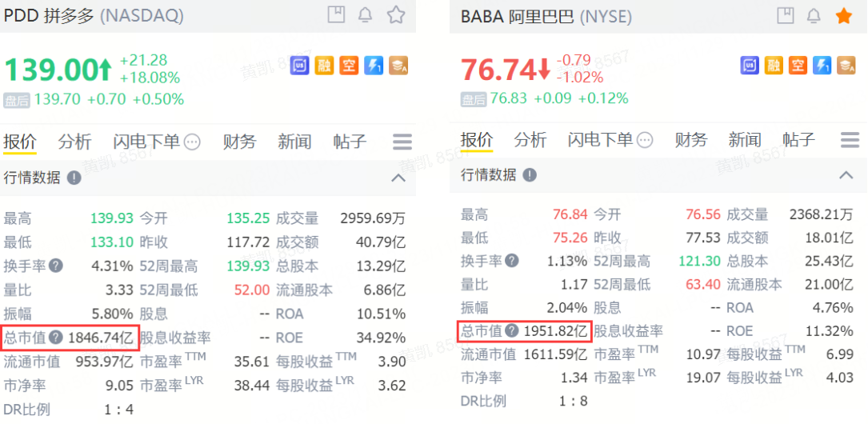Open the 财务 tab in PDD panel

pyautogui.click(x=240, y=142)
